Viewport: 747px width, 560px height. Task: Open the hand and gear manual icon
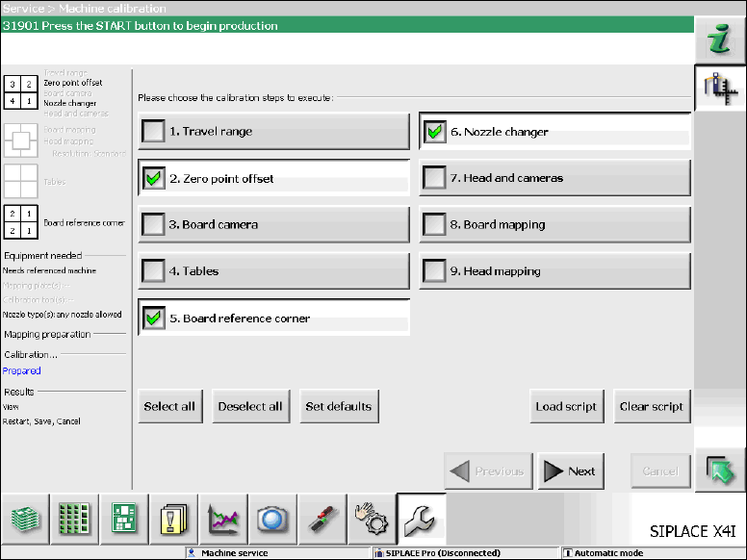tap(372, 519)
